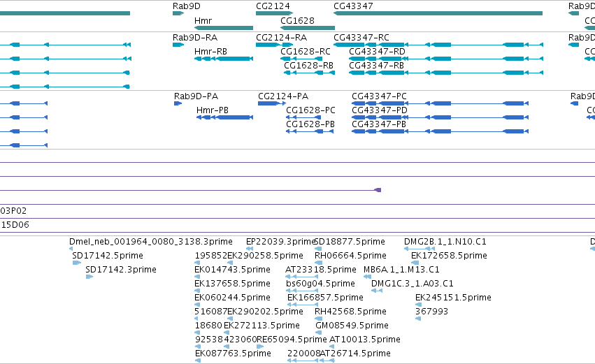Select the DMG1C.3_1.A03.C1 EST label

412,284
